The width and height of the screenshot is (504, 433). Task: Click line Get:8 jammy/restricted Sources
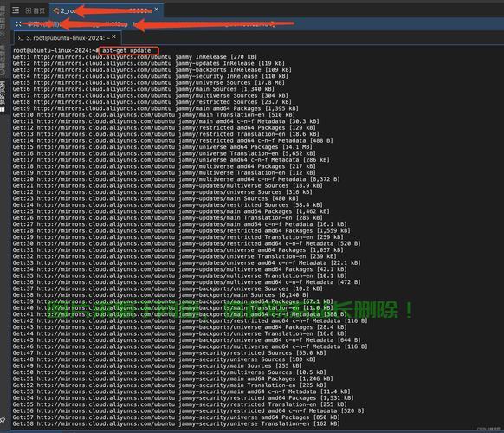coord(152,102)
